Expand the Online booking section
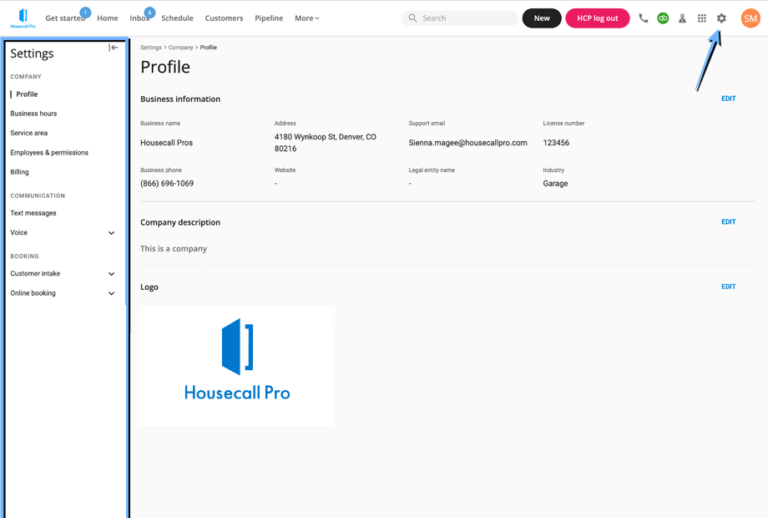This screenshot has width=768, height=518. tap(111, 293)
